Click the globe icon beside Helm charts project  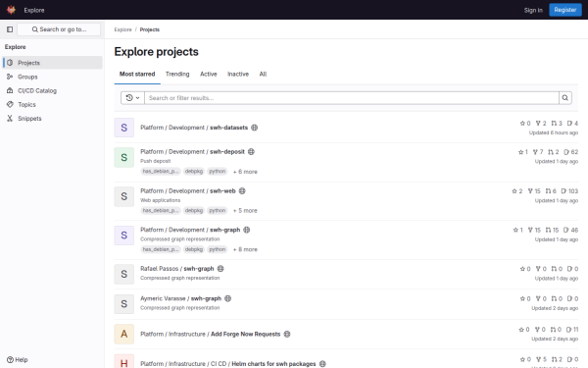point(322,364)
